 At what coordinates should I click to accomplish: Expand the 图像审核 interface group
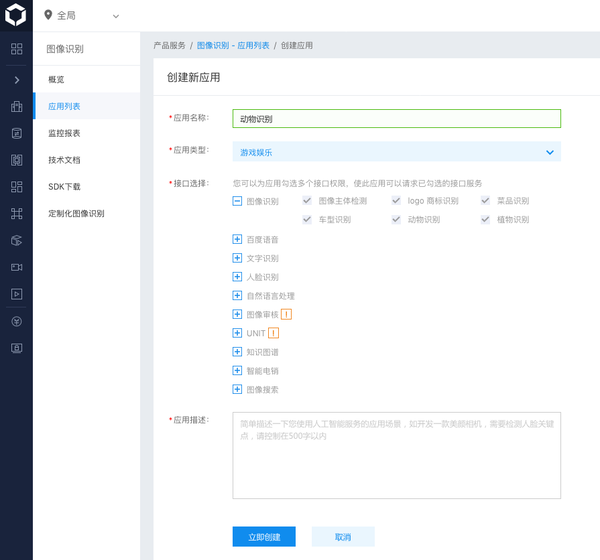click(237, 314)
